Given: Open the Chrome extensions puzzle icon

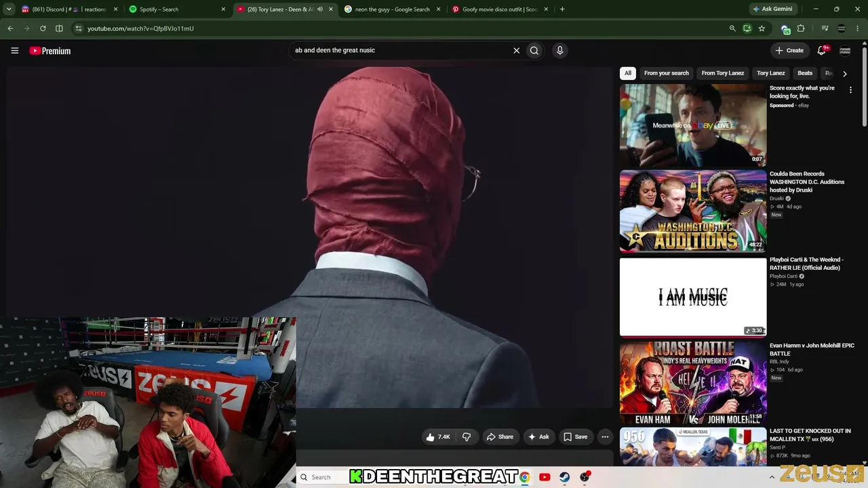Looking at the screenshot, I should pos(801,28).
